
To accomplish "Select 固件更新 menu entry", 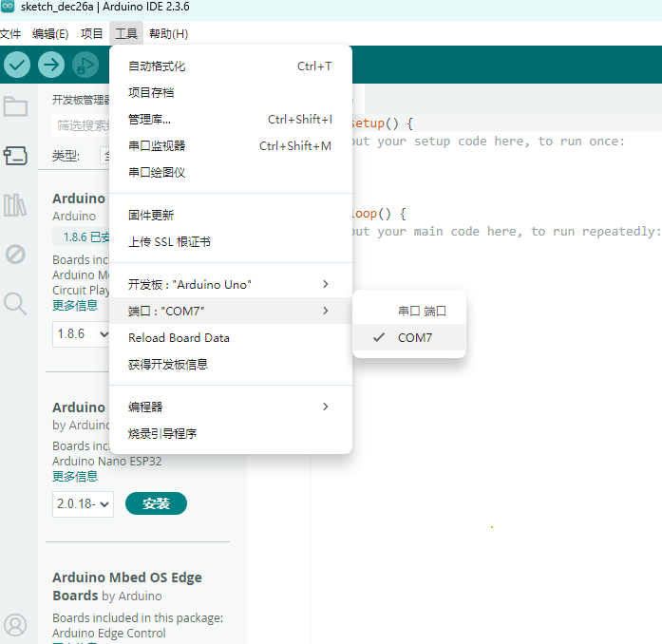I will (x=231, y=215).
